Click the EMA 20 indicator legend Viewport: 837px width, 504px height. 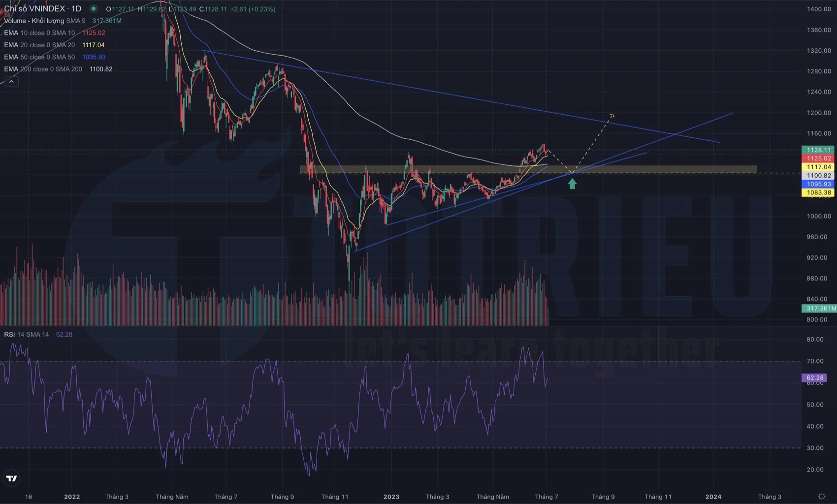pyautogui.click(x=39, y=45)
